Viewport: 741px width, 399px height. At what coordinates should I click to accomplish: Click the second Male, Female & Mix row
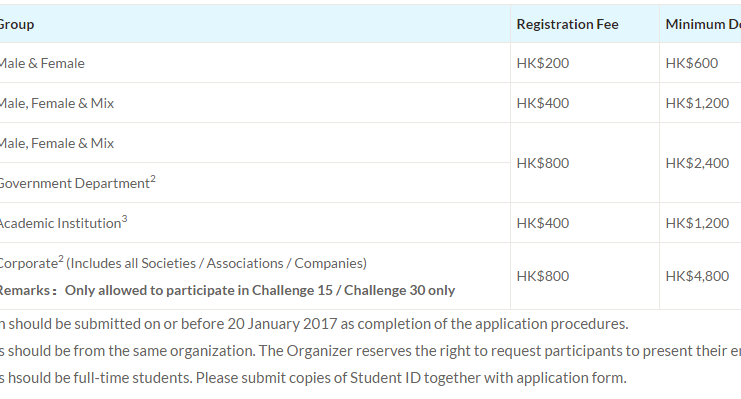255,143
